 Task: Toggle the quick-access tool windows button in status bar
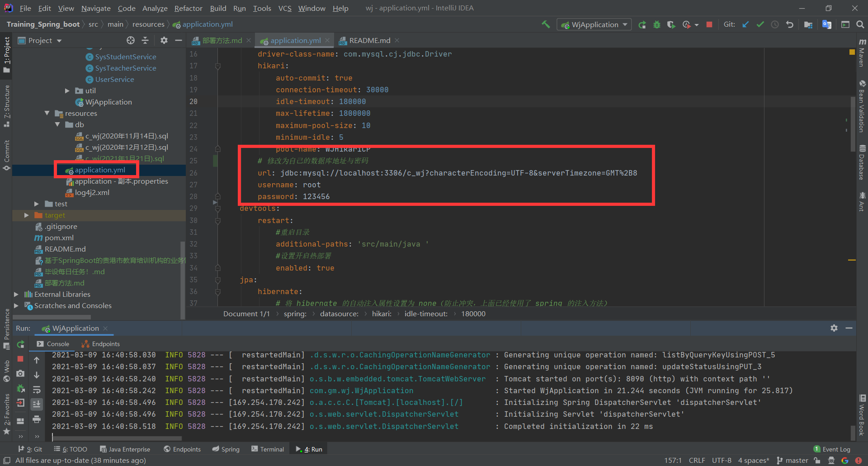click(x=7, y=461)
